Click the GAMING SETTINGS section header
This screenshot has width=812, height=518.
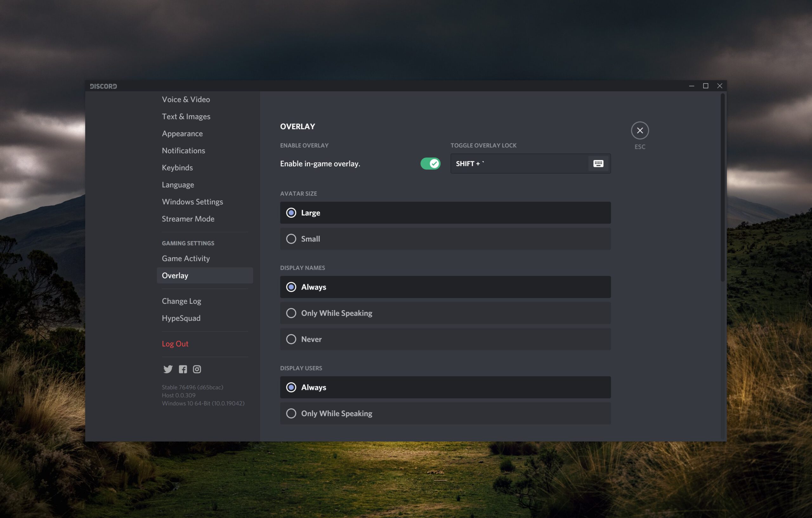click(x=188, y=243)
